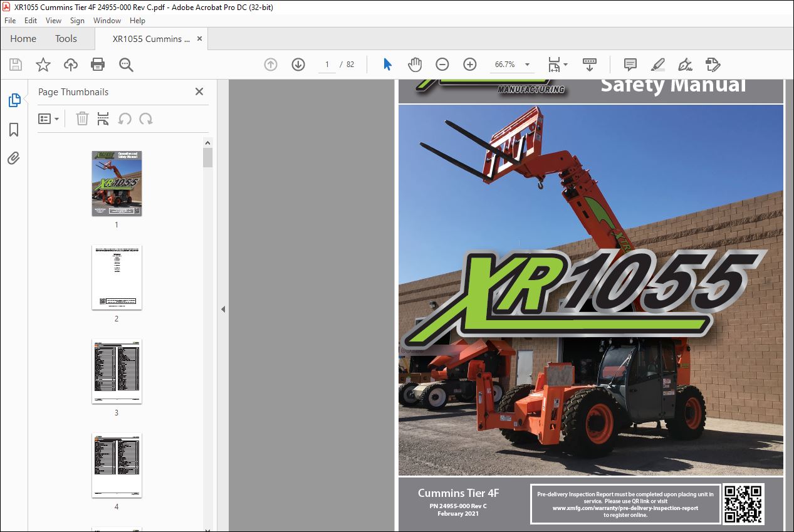Open the Help menu
The image size is (794, 532).
[x=137, y=21]
